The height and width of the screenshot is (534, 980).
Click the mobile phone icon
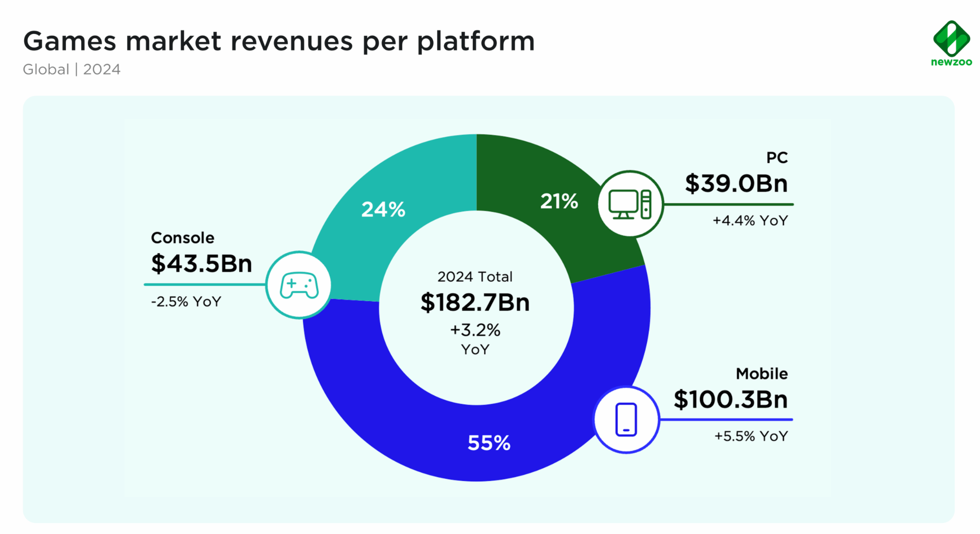(x=626, y=419)
